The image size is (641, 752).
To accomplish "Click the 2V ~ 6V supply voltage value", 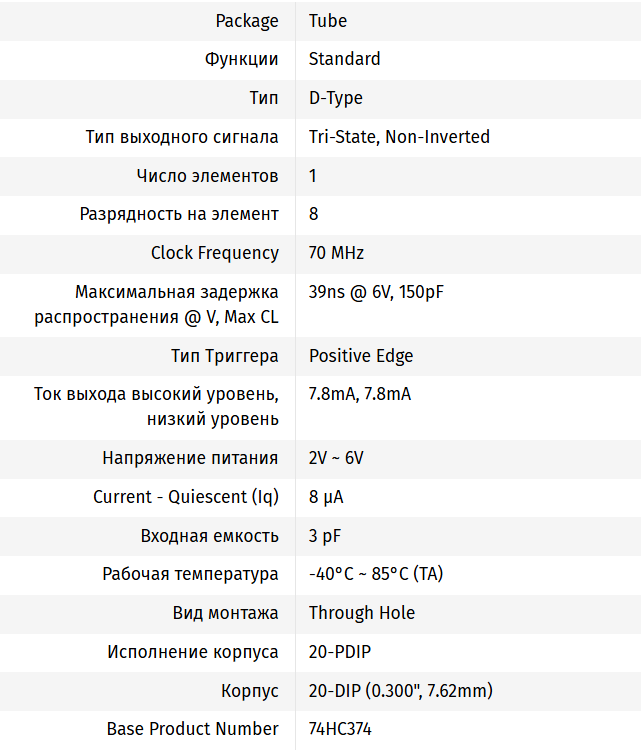I will (x=336, y=458).
